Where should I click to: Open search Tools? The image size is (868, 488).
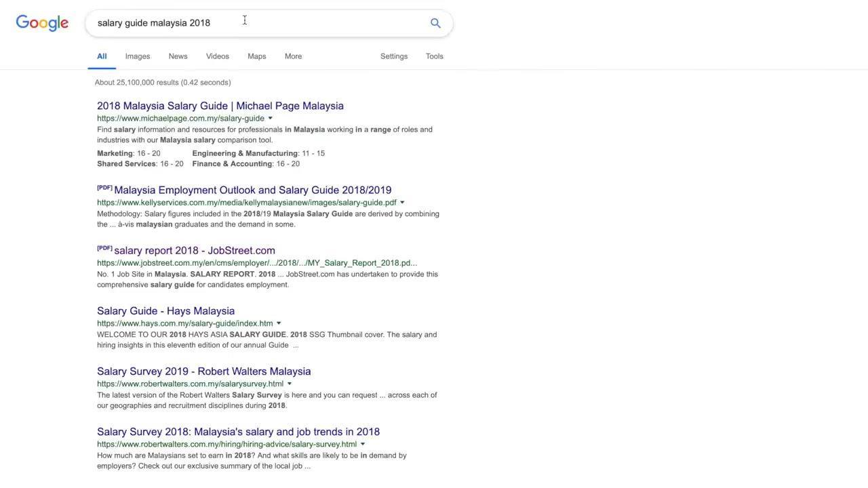pos(435,56)
